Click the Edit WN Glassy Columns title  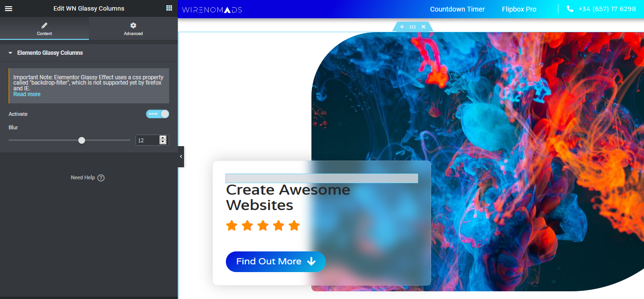coord(89,8)
